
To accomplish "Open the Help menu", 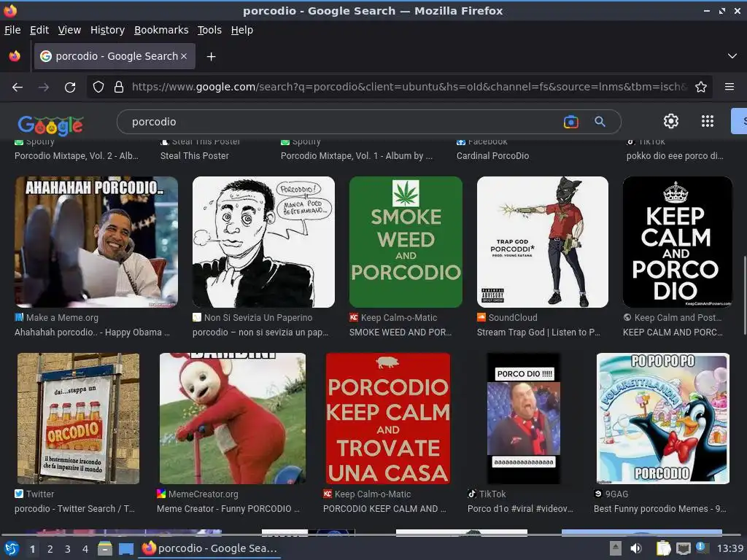I will click(x=241, y=30).
